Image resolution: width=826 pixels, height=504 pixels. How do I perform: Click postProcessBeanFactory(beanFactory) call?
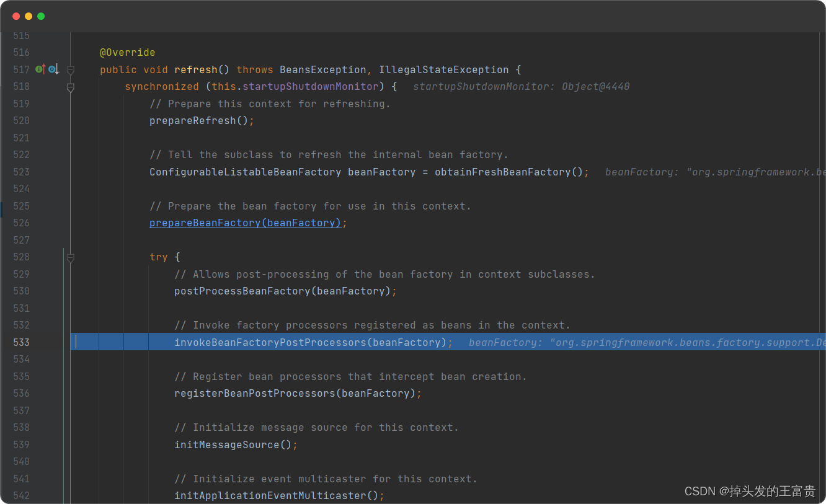tap(283, 291)
